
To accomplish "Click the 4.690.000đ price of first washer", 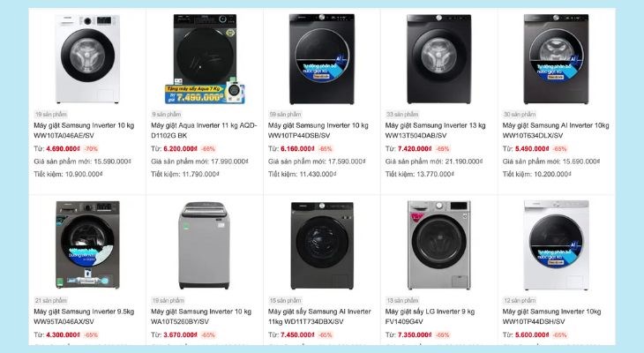I will (x=64, y=149).
